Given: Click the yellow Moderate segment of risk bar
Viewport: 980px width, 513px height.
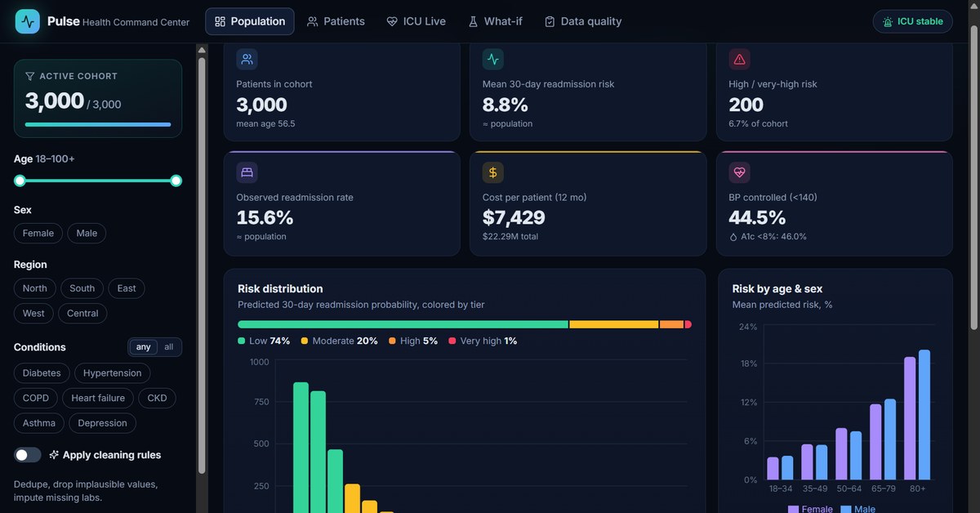Looking at the screenshot, I should click(x=614, y=324).
